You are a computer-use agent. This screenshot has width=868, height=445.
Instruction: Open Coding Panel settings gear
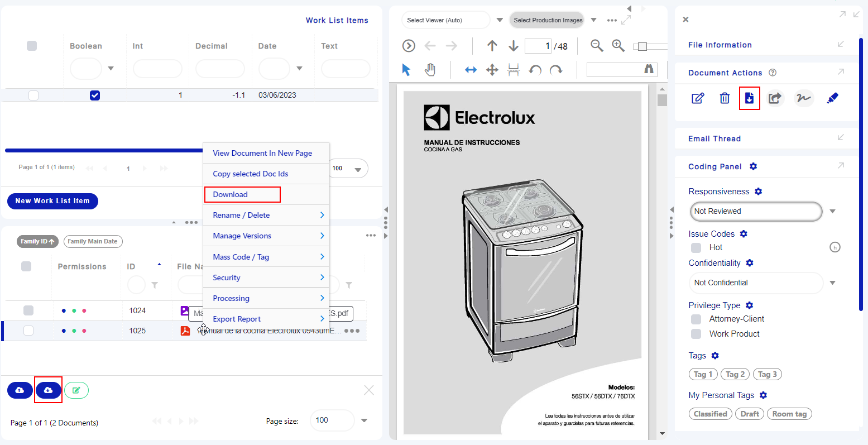point(753,166)
